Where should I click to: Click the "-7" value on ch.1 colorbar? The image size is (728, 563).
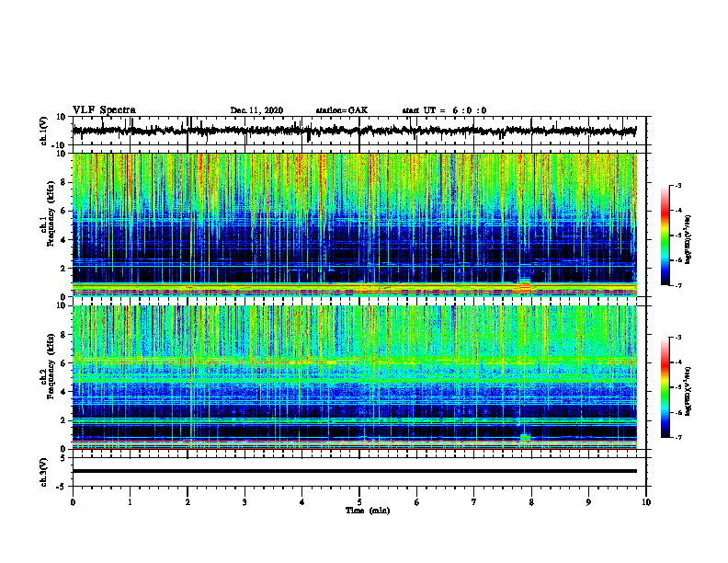(677, 285)
